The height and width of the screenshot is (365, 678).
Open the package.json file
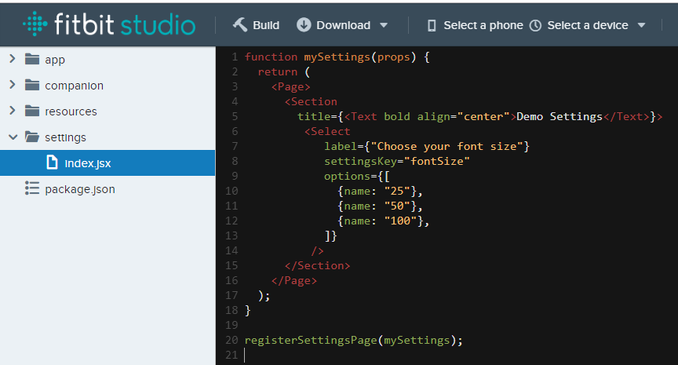pyautogui.click(x=80, y=189)
